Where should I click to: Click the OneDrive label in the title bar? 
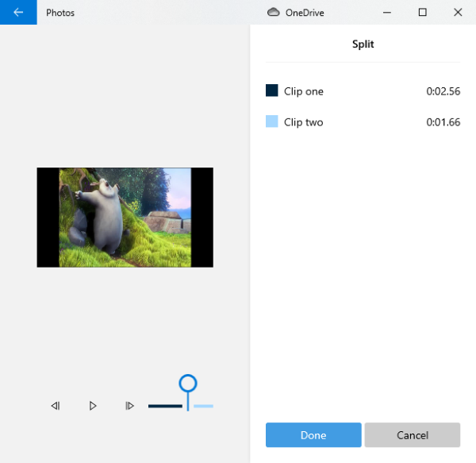click(x=305, y=13)
